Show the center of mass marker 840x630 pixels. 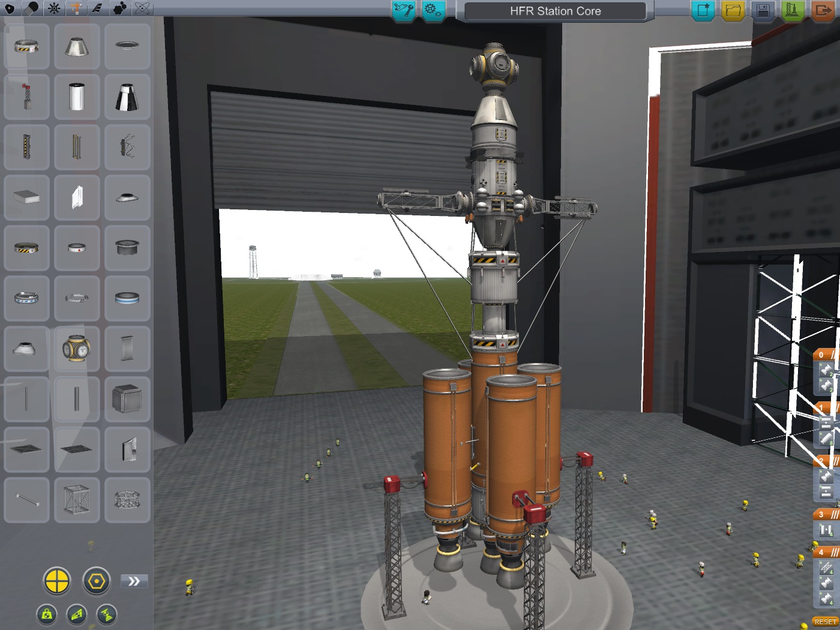[x=47, y=614]
